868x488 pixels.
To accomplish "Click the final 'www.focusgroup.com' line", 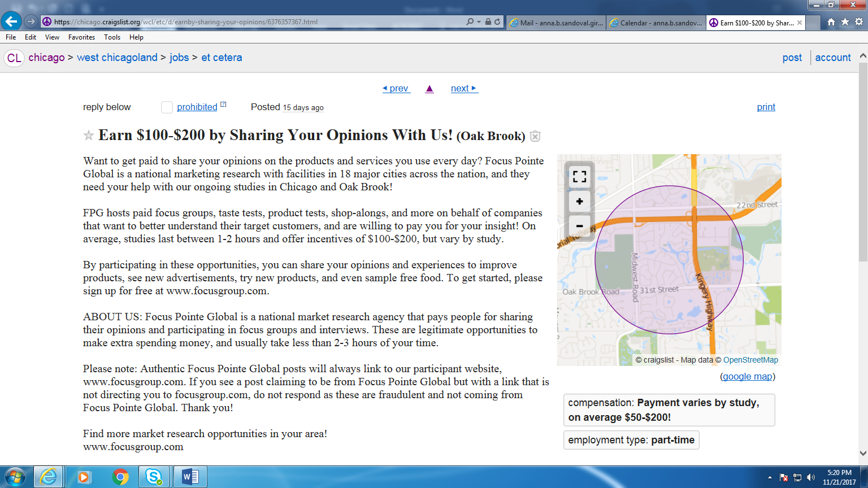I will (133, 447).
